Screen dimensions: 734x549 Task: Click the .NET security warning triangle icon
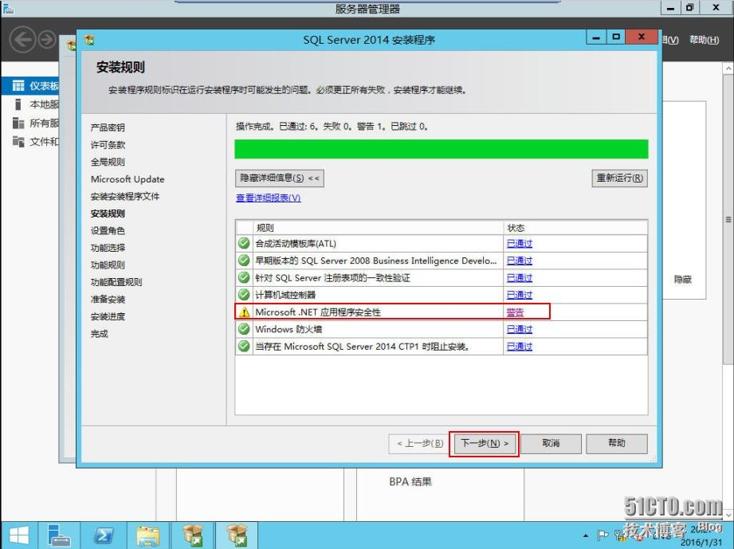244,312
